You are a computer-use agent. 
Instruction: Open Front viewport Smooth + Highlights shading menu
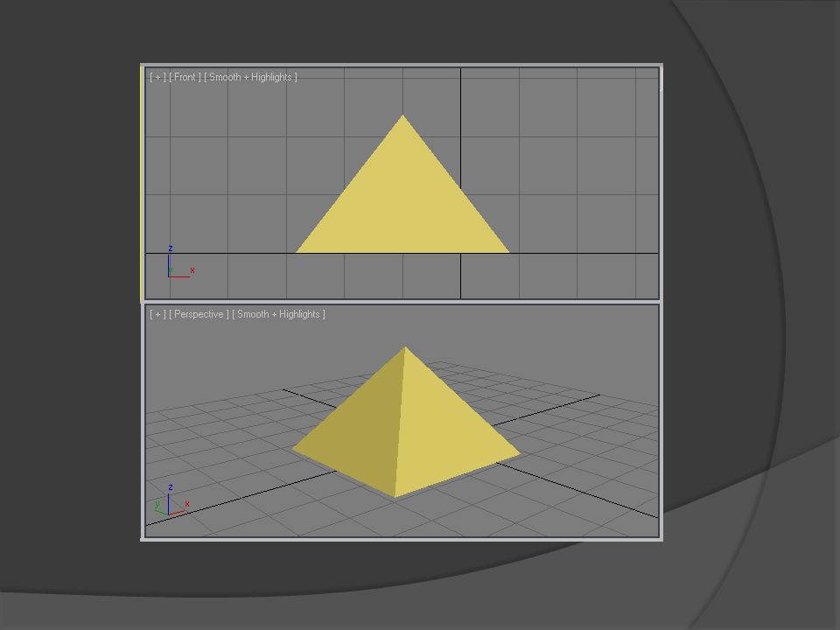[250, 77]
